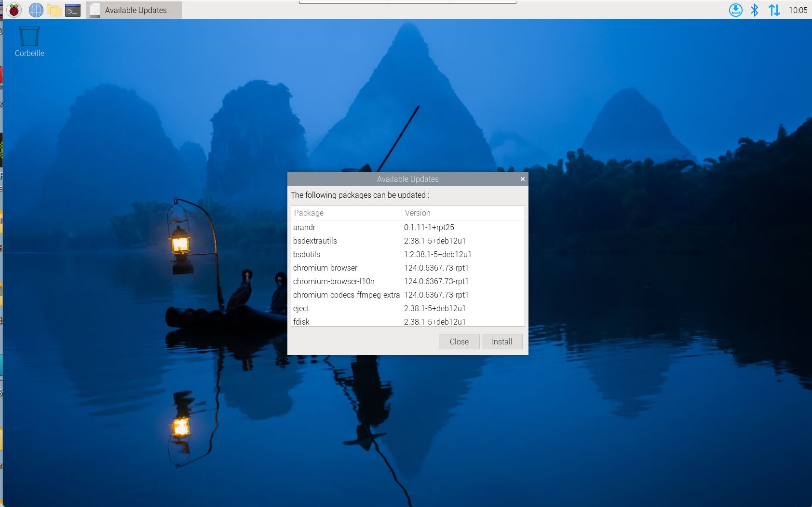Select the fdisk package row

[407, 321]
